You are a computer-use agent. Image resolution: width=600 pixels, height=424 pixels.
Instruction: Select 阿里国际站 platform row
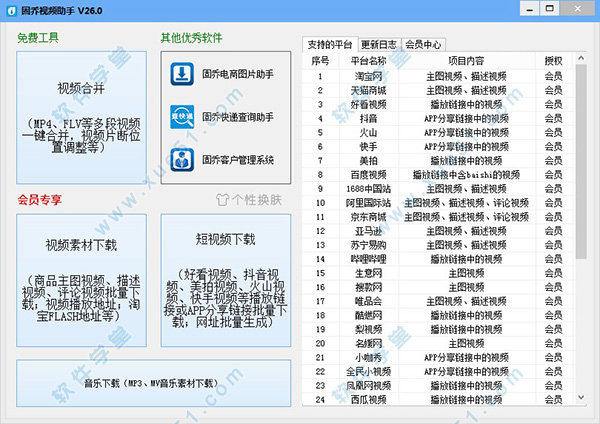coord(438,203)
